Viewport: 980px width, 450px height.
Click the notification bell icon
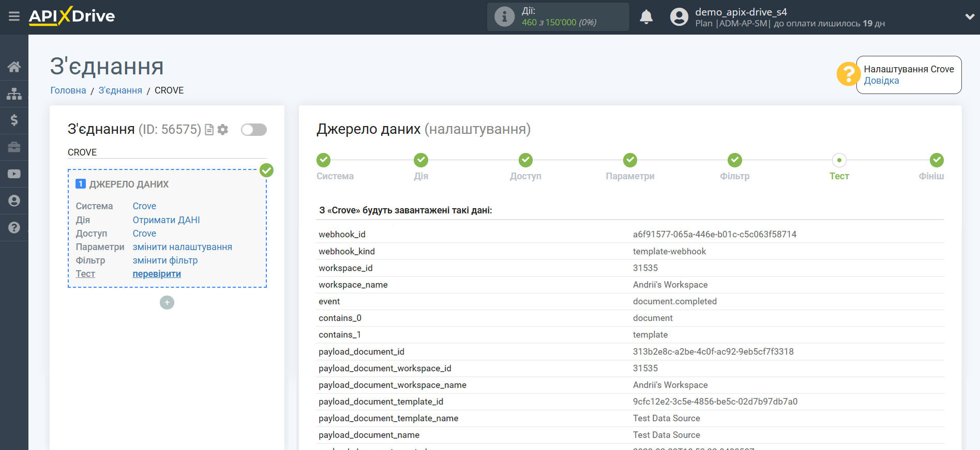(x=646, y=17)
